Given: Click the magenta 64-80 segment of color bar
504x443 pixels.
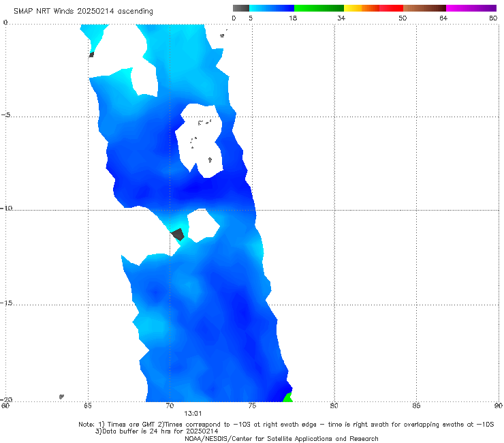Looking at the screenshot, I should pyautogui.click(x=471, y=8).
